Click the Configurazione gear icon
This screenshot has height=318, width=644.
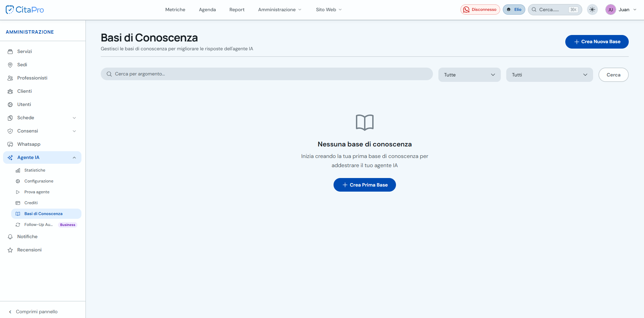[x=18, y=181]
